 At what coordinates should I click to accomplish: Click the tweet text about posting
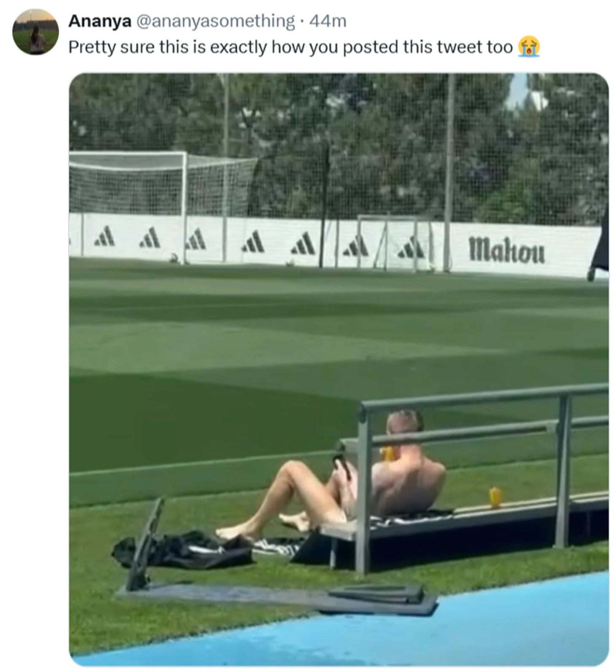(x=290, y=47)
